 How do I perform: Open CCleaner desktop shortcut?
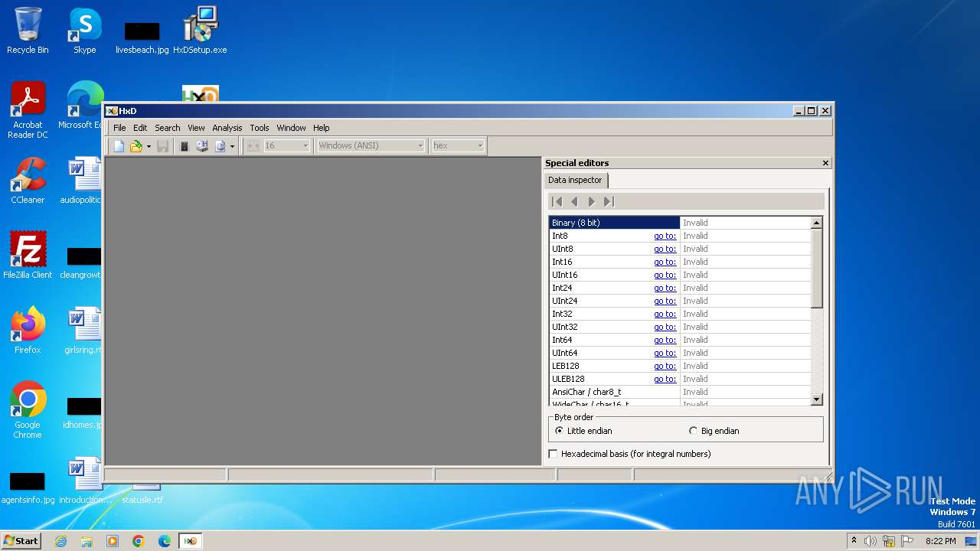(28, 181)
